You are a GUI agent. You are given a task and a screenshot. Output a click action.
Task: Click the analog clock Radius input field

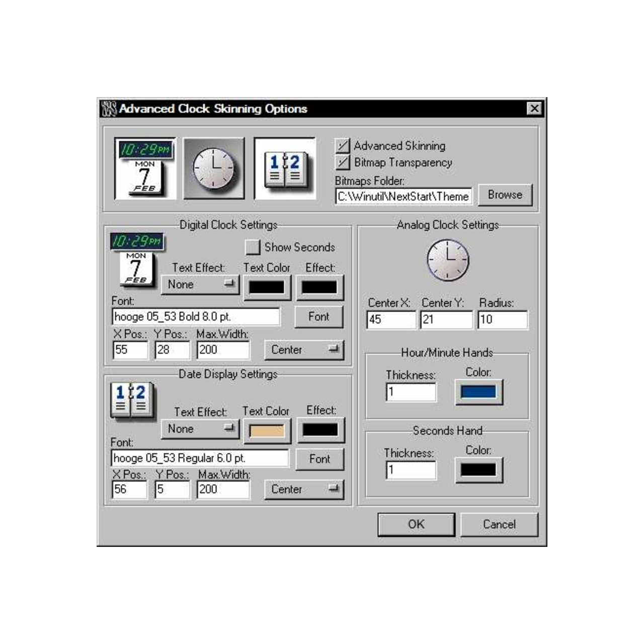tap(502, 319)
